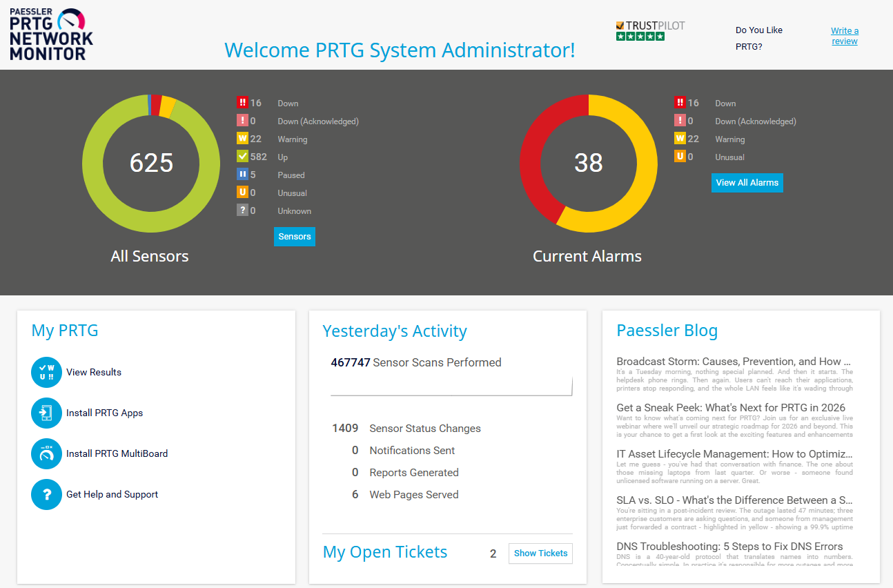
Task: Click the green Up status checkmark icon
Action: pyautogui.click(x=242, y=157)
